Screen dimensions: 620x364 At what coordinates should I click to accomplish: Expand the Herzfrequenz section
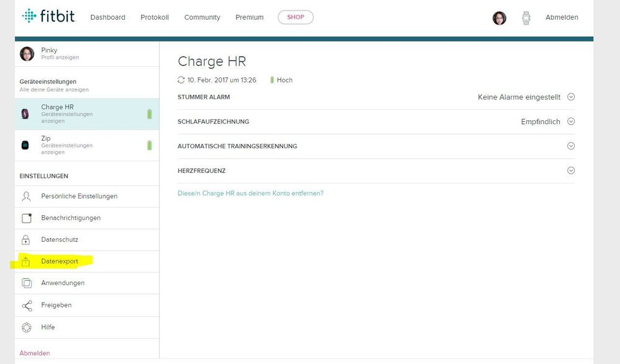(571, 171)
